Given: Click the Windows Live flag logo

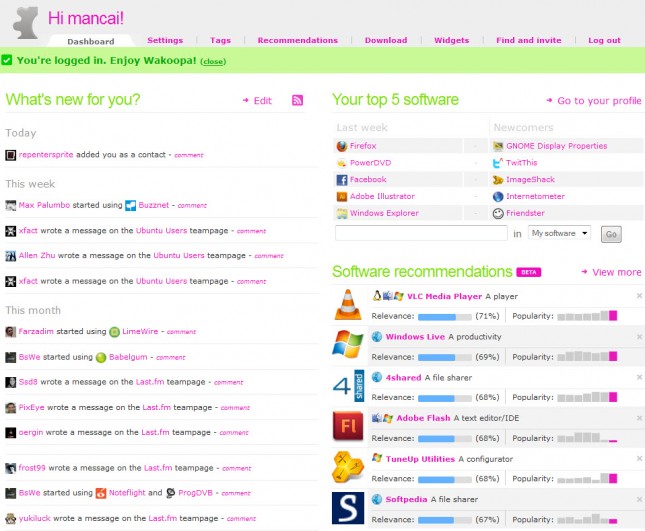Looking at the screenshot, I should click(x=348, y=344).
